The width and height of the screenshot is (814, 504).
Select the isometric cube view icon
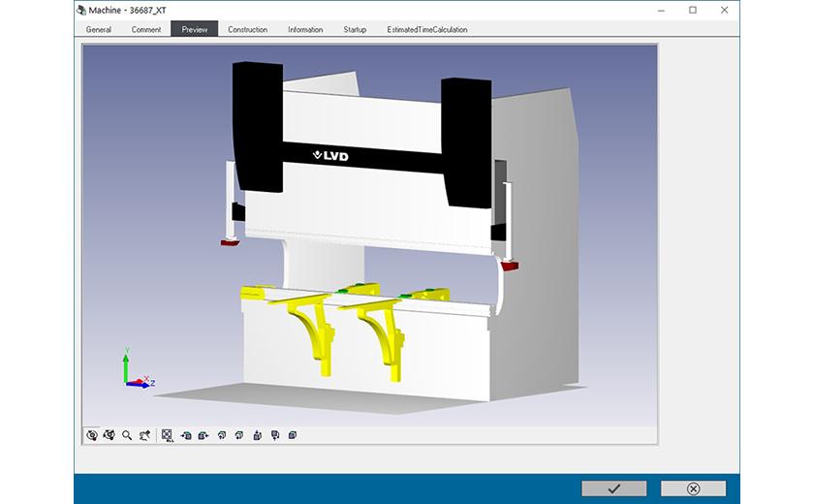[293, 435]
